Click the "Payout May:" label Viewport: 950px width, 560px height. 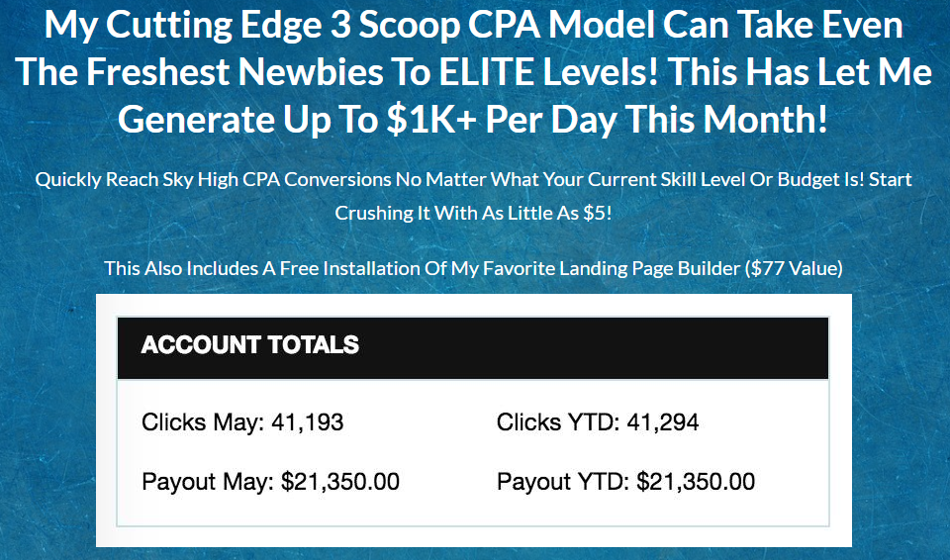point(207,483)
